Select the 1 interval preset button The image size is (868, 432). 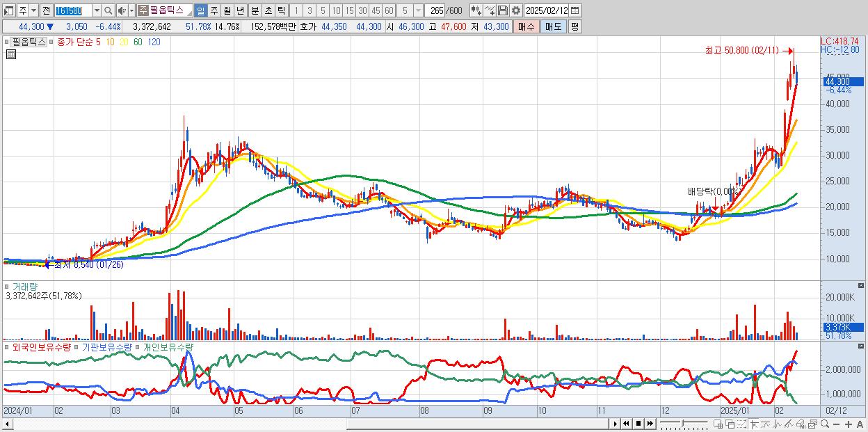tap(296, 10)
